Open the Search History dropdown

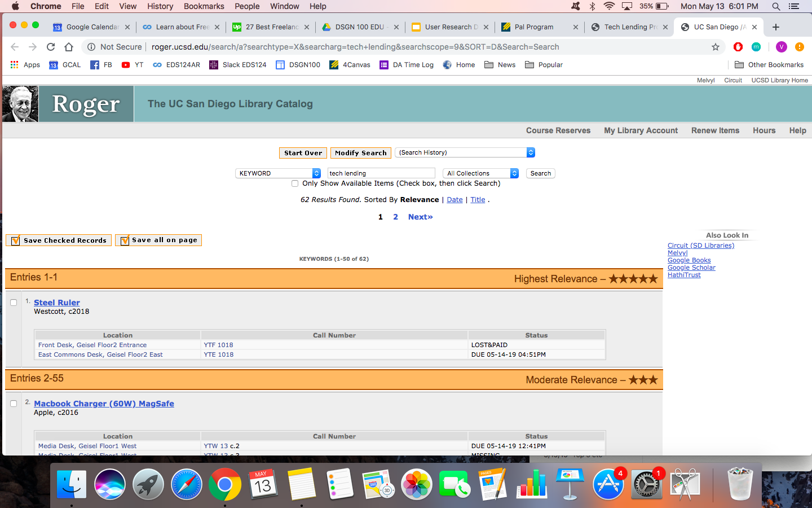point(465,152)
